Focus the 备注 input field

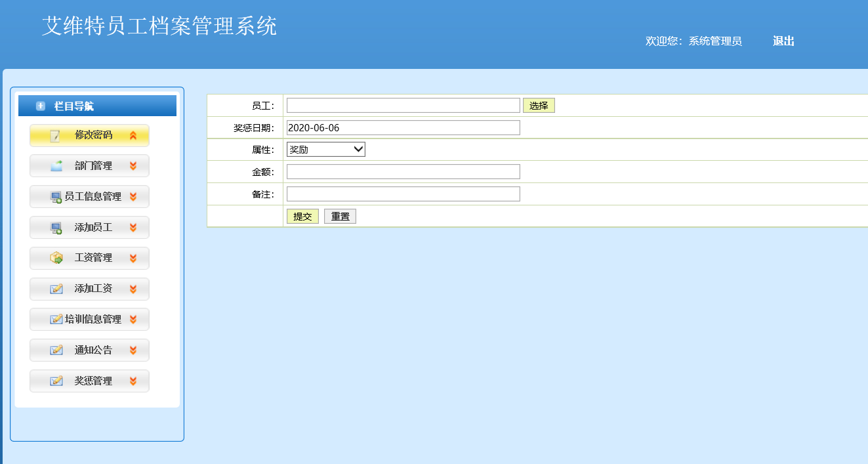[x=403, y=194]
